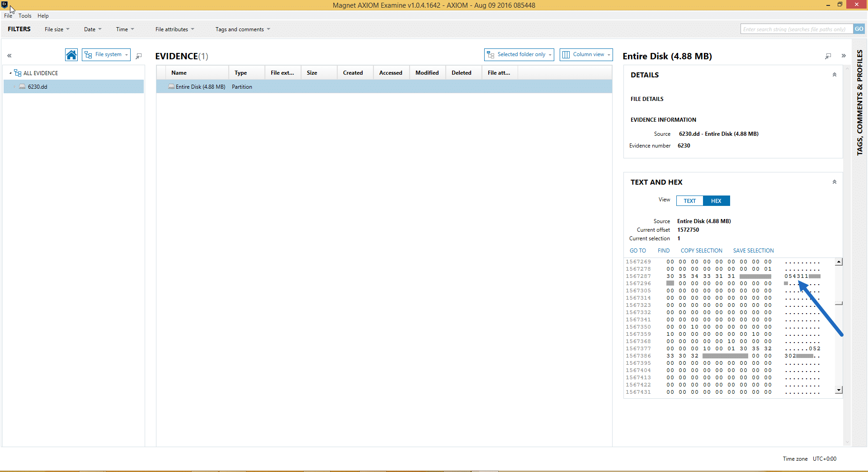Open the Selected folder only dropdown

519,55
